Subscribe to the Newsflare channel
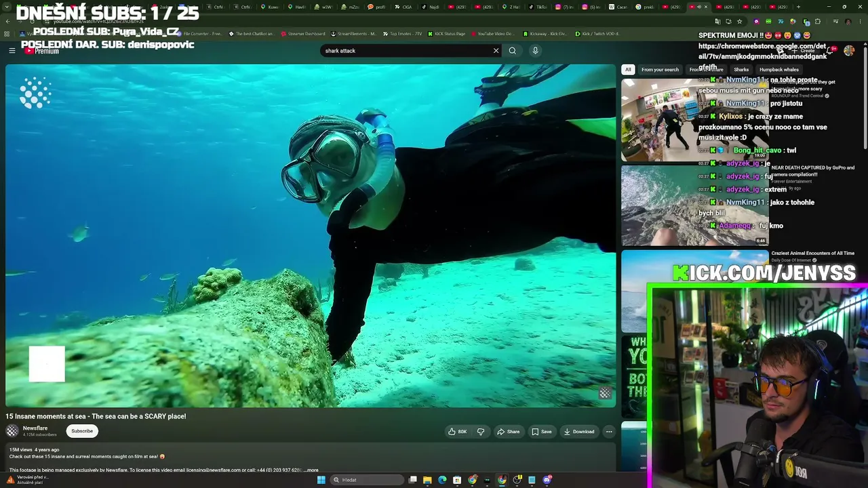 click(82, 431)
